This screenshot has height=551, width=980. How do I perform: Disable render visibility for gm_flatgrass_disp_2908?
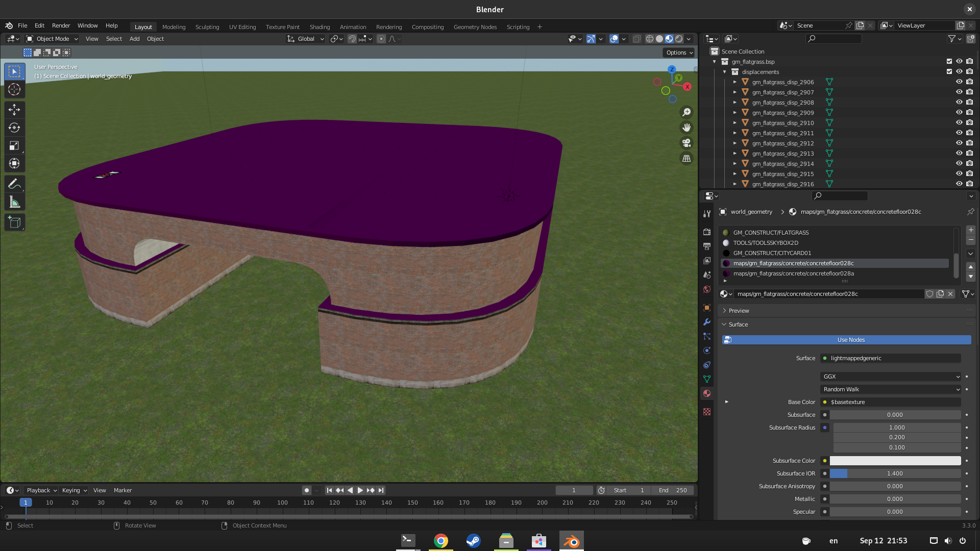pos(969,102)
